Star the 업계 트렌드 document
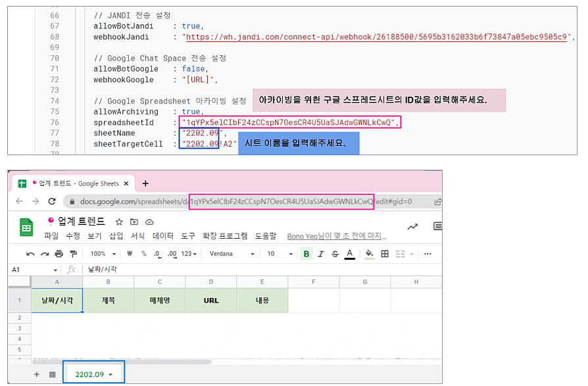 [119, 222]
